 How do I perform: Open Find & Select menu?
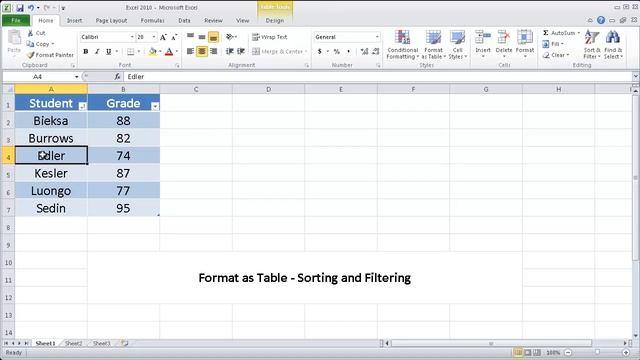pos(613,45)
